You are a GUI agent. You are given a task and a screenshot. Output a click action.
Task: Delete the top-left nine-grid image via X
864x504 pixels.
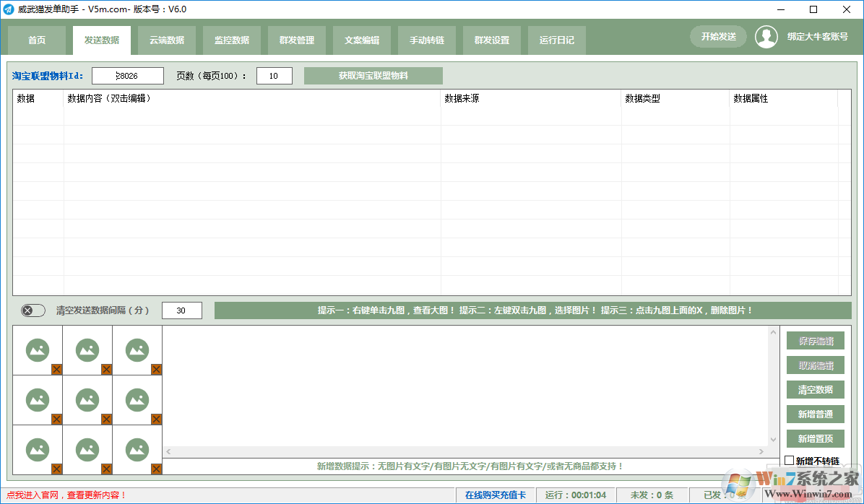[57, 370]
